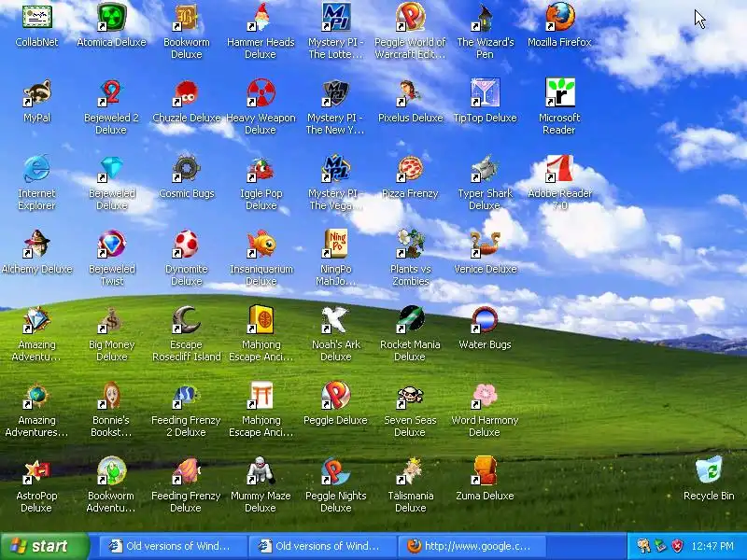Select the TipTop Deluxe icon

tap(485, 92)
